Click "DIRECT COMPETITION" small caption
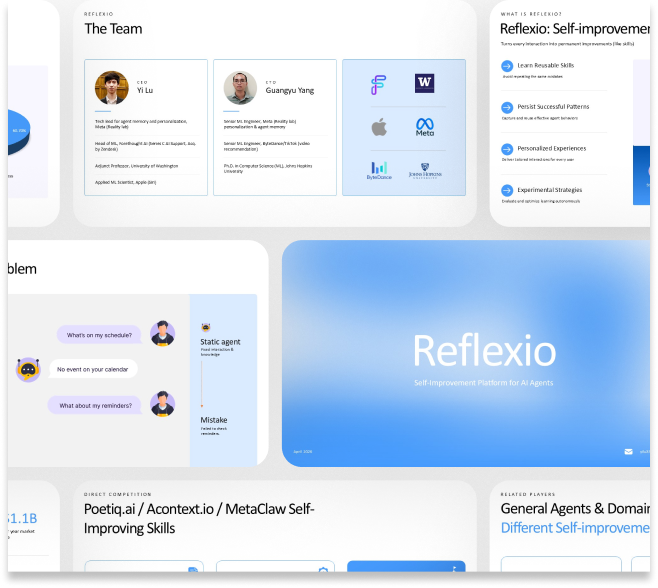 (x=118, y=494)
